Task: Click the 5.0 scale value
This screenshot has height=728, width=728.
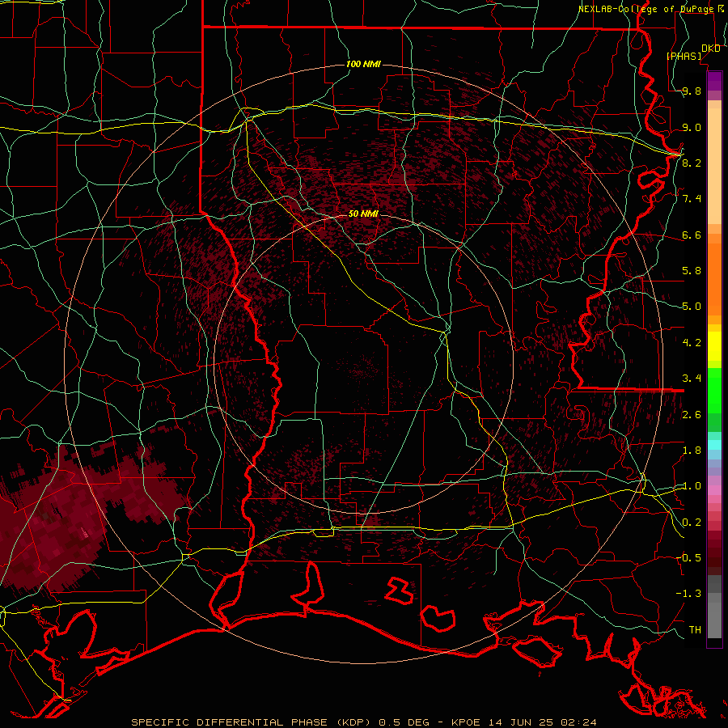Action: pyautogui.click(x=692, y=307)
